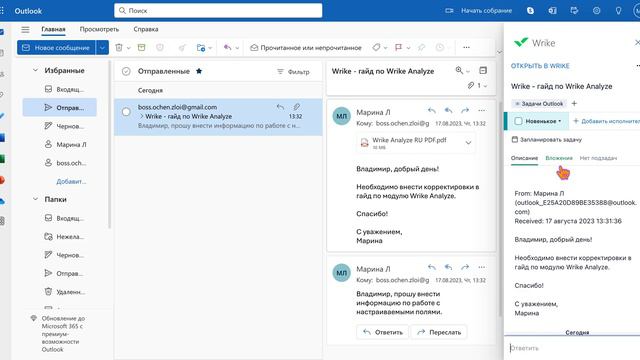
Task: Click the lightbulb tips icon
Action: coord(618,11)
